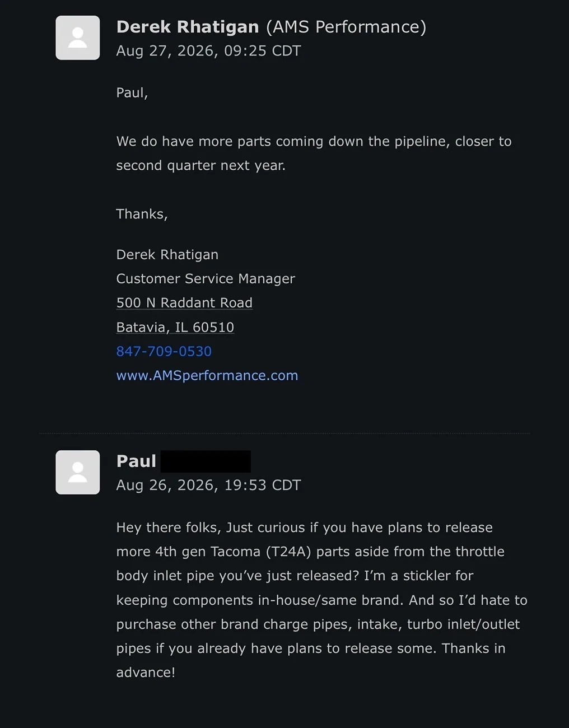Click the Customer Service Manager title line
Image resolution: width=569 pixels, height=728 pixels.
click(x=206, y=278)
